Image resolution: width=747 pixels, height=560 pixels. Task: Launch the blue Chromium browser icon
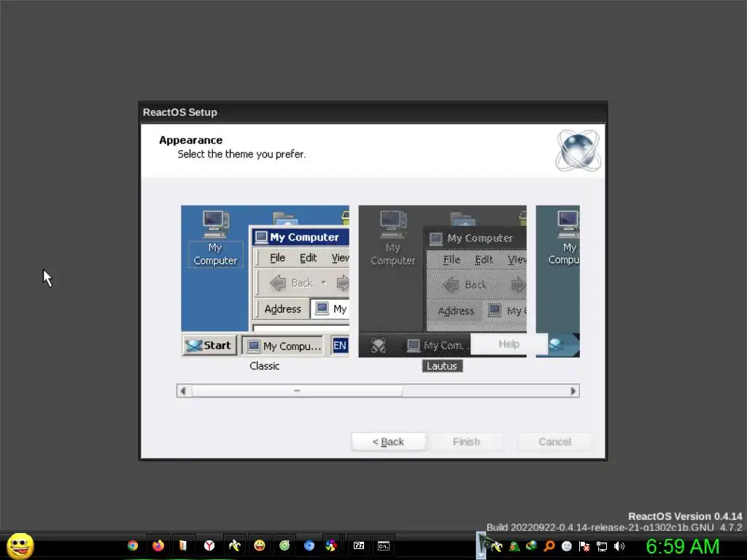[x=309, y=545]
